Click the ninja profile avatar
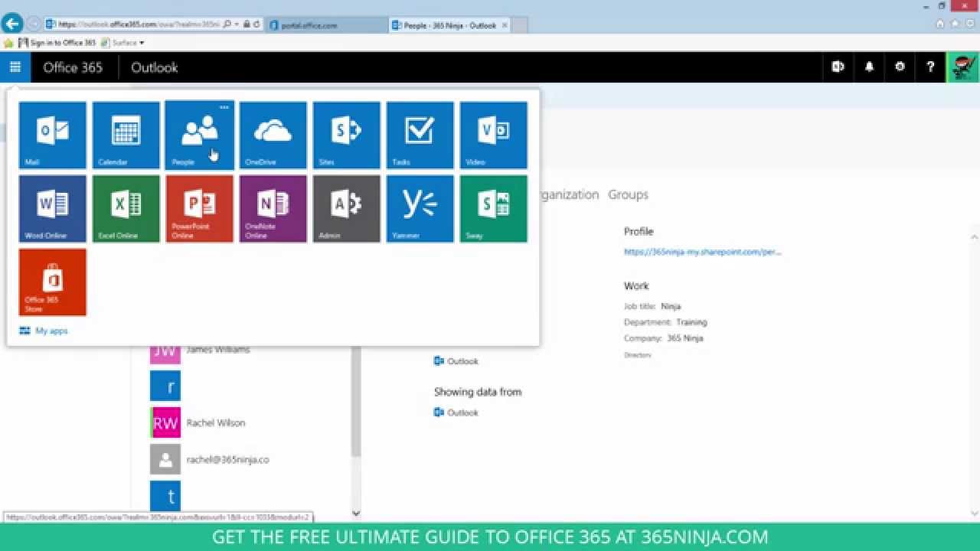The width and height of the screenshot is (980, 551). coord(963,67)
